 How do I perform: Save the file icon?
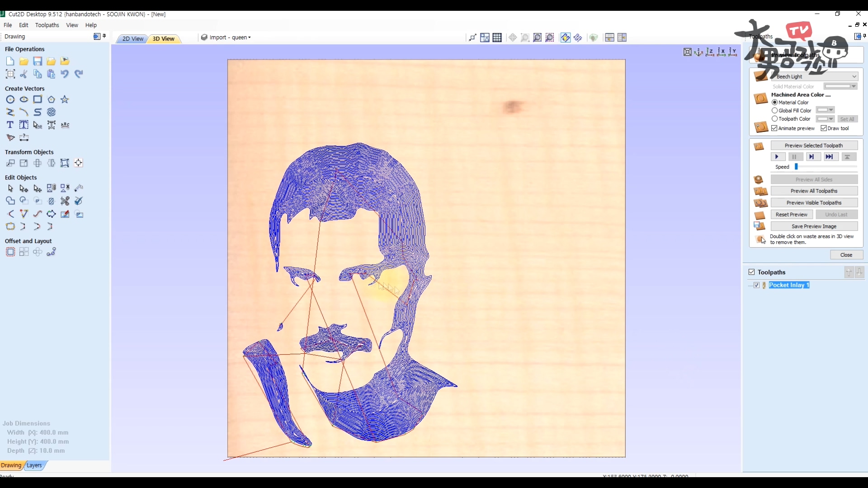[x=38, y=61]
